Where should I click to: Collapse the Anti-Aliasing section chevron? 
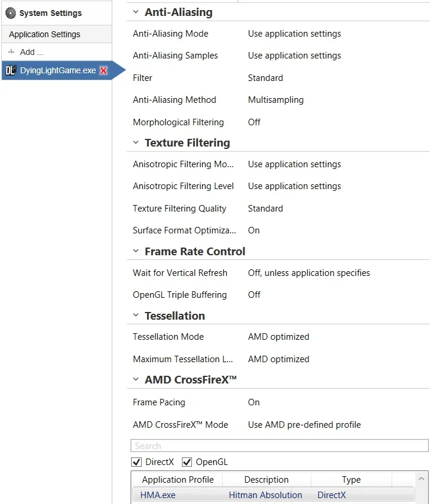136,12
